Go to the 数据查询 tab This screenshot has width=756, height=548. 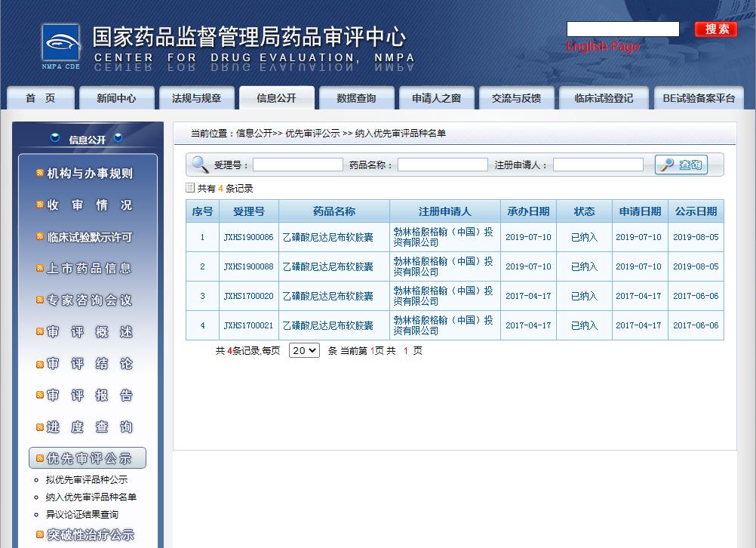pos(356,98)
